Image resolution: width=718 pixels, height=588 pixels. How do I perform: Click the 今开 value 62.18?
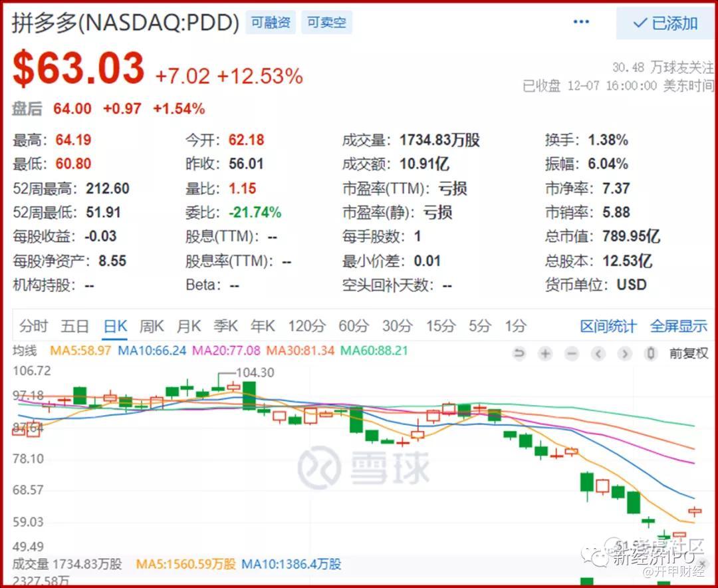pyautogui.click(x=247, y=140)
